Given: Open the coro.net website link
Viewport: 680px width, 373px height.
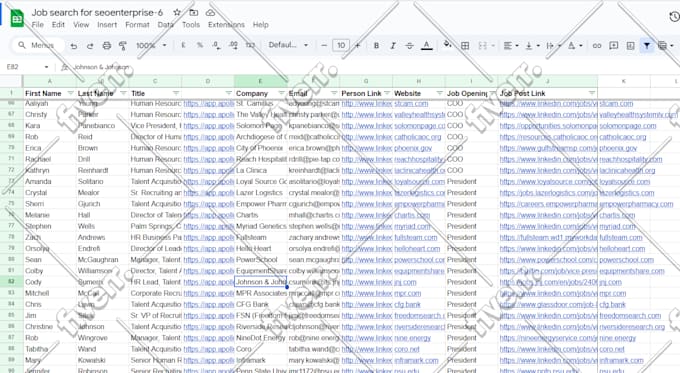Looking at the screenshot, I should pyautogui.click(x=407, y=349).
